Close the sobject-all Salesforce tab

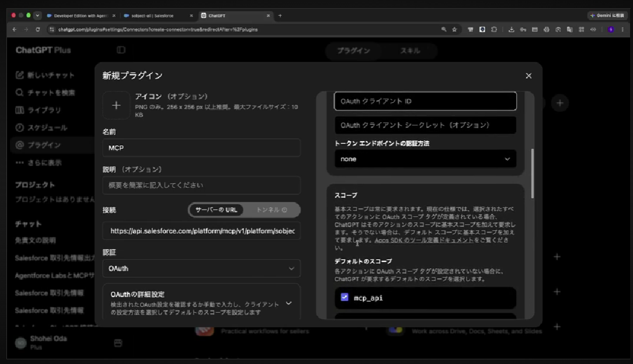pyautogui.click(x=192, y=16)
